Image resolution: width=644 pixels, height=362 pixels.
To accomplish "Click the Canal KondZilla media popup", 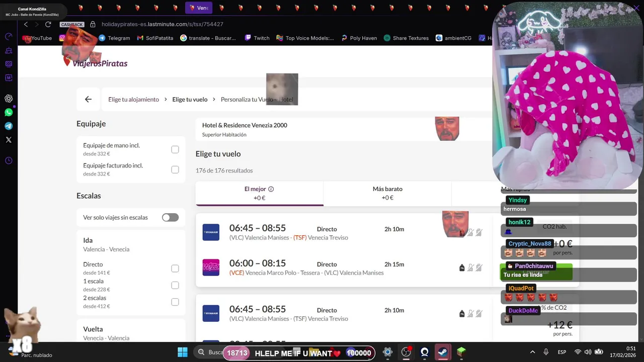I will tap(32, 12).
